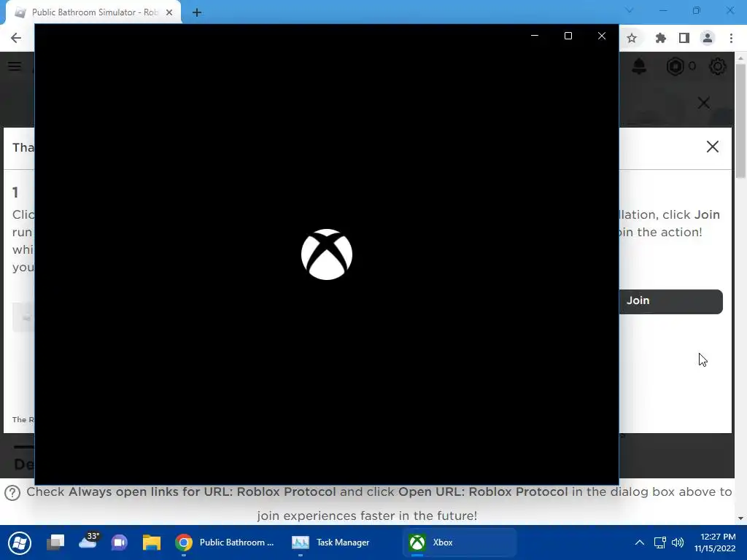The width and height of the screenshot is (747, 560).
Task: Click the help question mark icon
Action: pyautogui.click(x=12, y=493)
